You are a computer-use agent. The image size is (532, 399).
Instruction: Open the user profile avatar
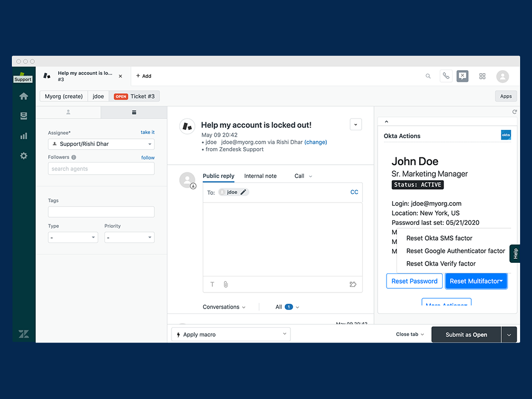coord(502,76)
